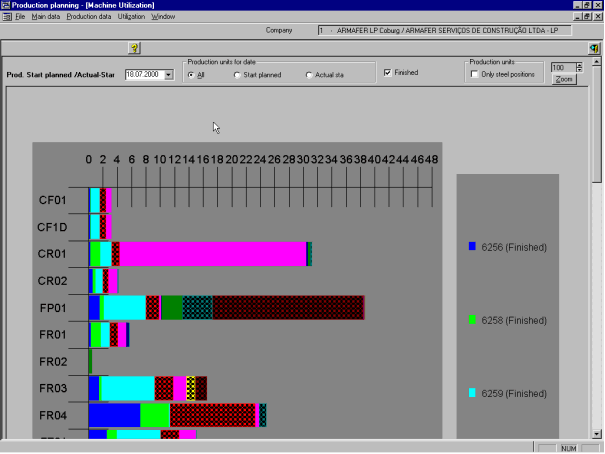Click the blue 6256 legend swatch
605x454 pixels.
point(472,246)
